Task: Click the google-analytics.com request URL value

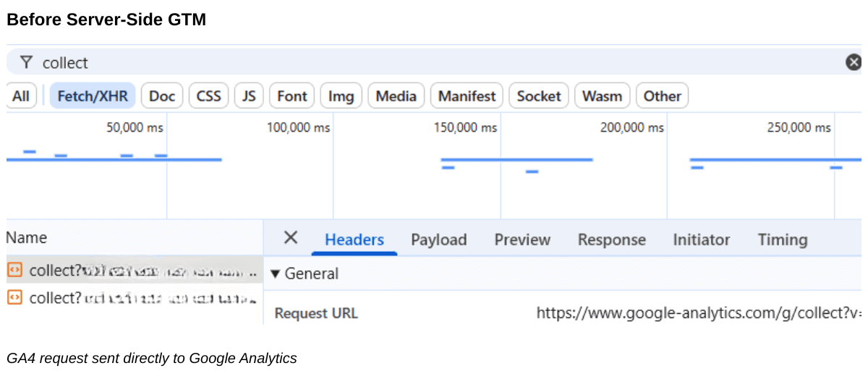Action: point(699,313)
